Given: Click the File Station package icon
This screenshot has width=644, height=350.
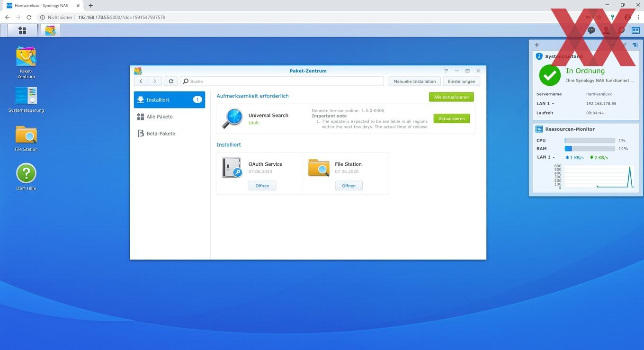Looking at the screenshot, I should [319, 168].
